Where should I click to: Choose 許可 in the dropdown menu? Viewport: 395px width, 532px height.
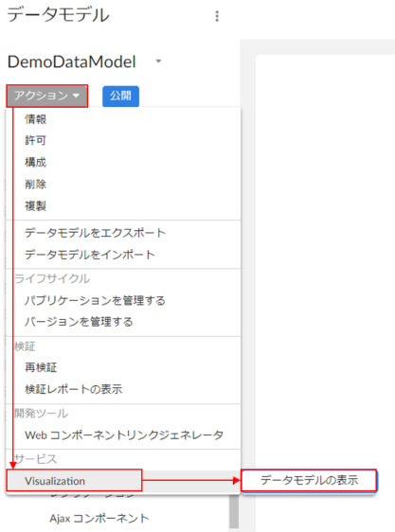[35, 140]
